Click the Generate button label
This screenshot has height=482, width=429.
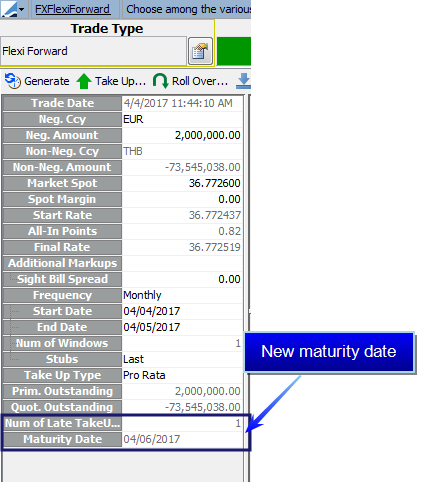[x=47, y=81]
